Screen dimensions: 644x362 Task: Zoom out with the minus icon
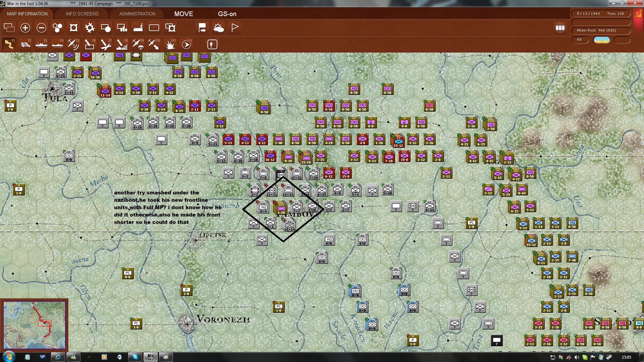pyautogui.click(x=41, y=28)
